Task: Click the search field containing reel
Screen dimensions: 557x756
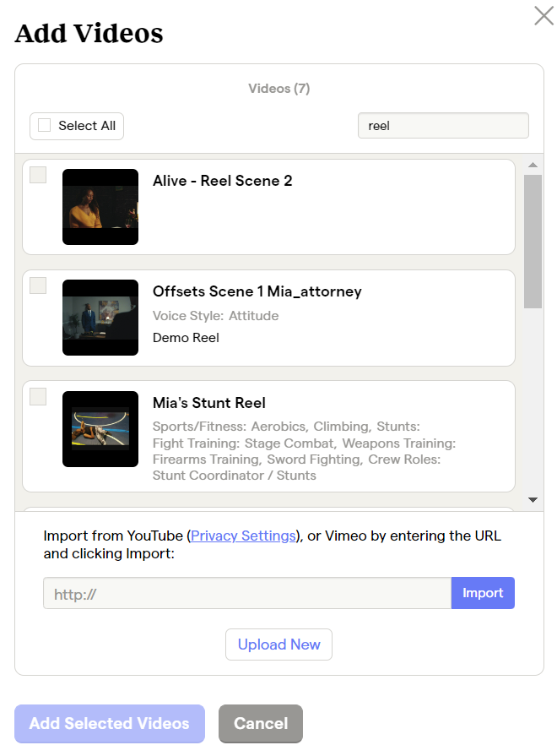Action: (x=443, y=126)
